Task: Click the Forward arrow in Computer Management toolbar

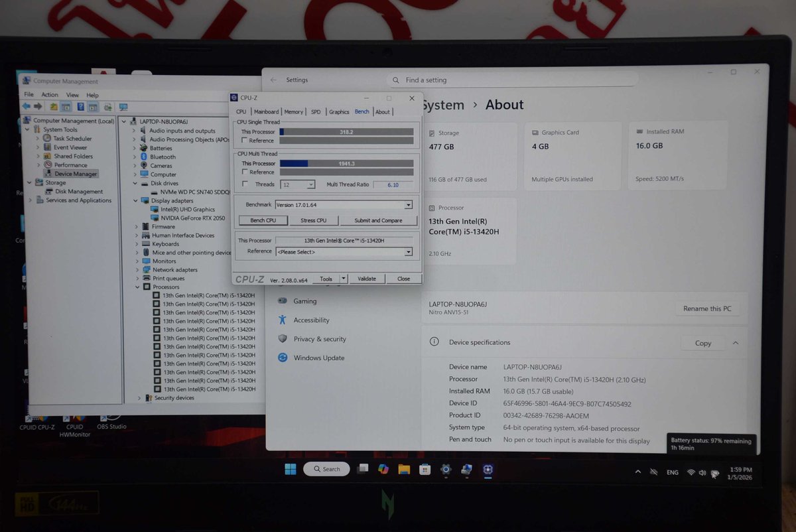Action: (37, 107)
